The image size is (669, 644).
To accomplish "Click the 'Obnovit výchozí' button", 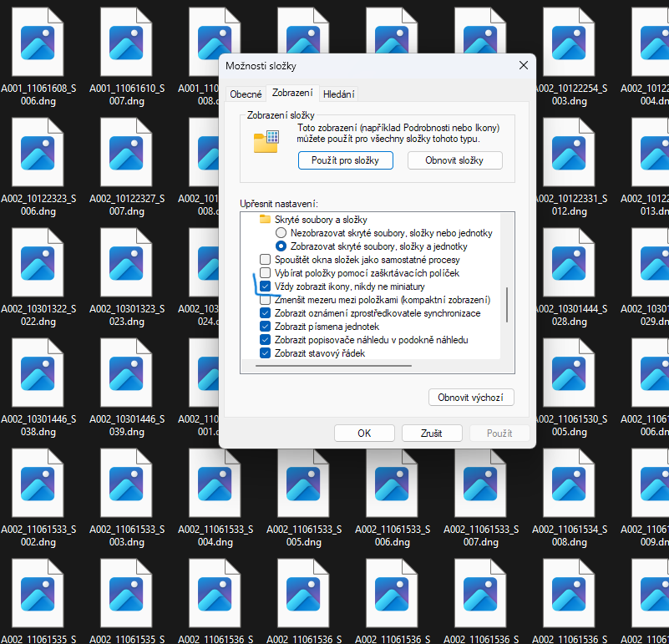I will 470,398.
